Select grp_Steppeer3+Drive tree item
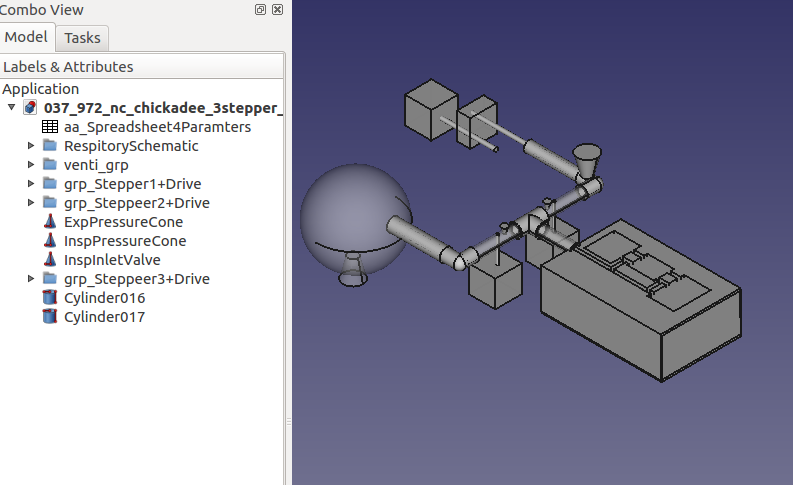The width and height of the screenshot is (793, 485). click(x=136, y=279)
